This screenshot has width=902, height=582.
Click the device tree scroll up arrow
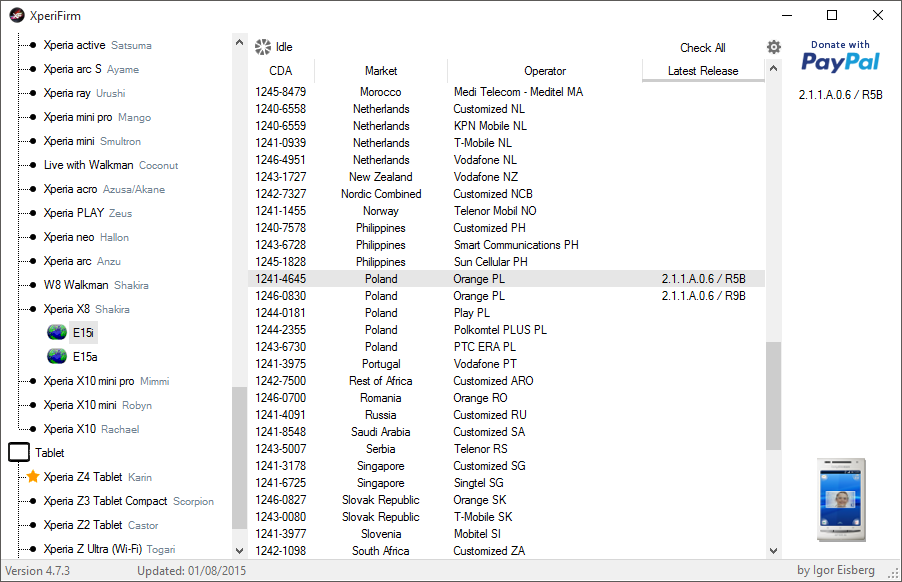point(239,42)
